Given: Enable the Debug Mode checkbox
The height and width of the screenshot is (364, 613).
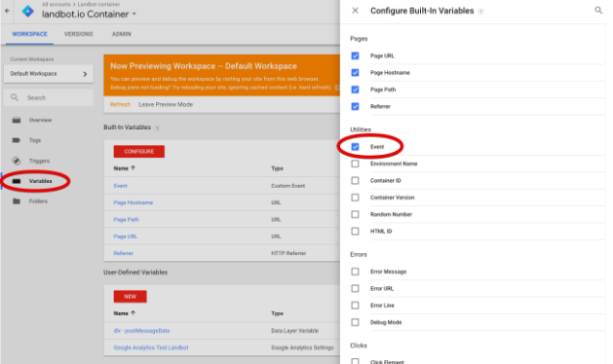Looking at the screenshot, I should pos(355,322).
